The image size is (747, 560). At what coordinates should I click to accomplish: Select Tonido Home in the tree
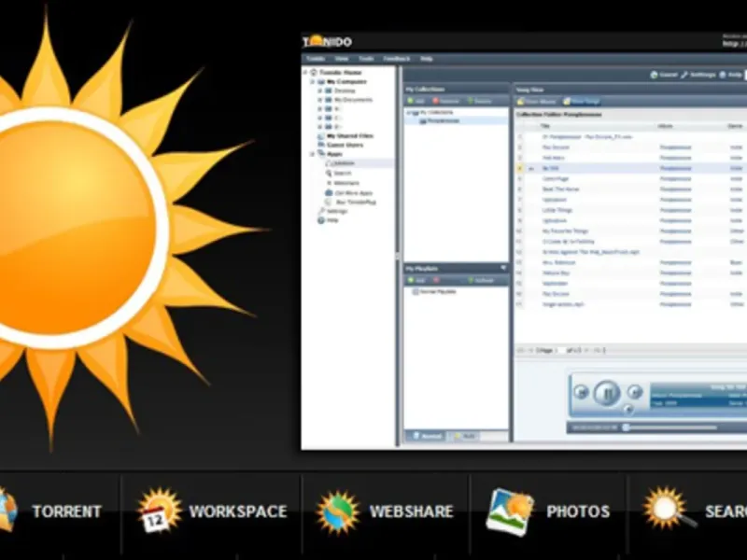click(340, 73)
